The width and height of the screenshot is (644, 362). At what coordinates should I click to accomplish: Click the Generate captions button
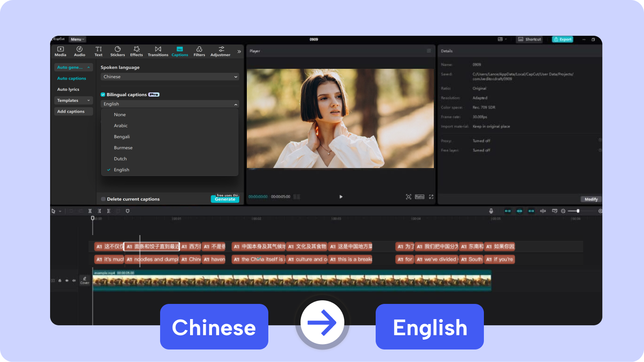(x=225, y=199)
